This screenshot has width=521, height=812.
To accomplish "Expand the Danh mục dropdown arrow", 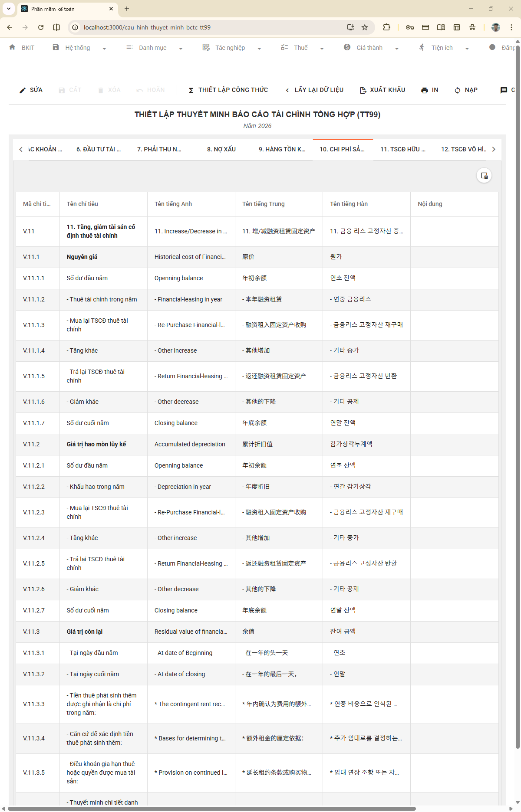I will coord(181,49).
